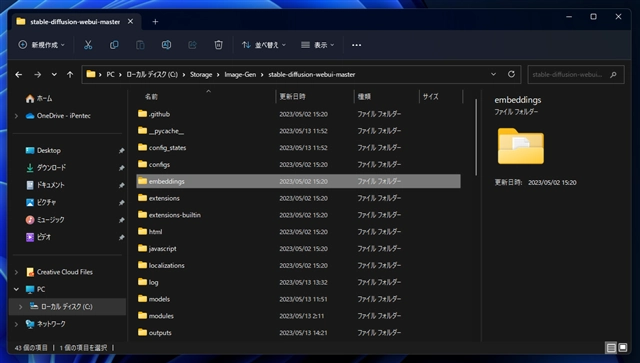This screenshot has height=363, width=640.
Task: Click the Cut scissors icon
Action: (x=88, y=45)
